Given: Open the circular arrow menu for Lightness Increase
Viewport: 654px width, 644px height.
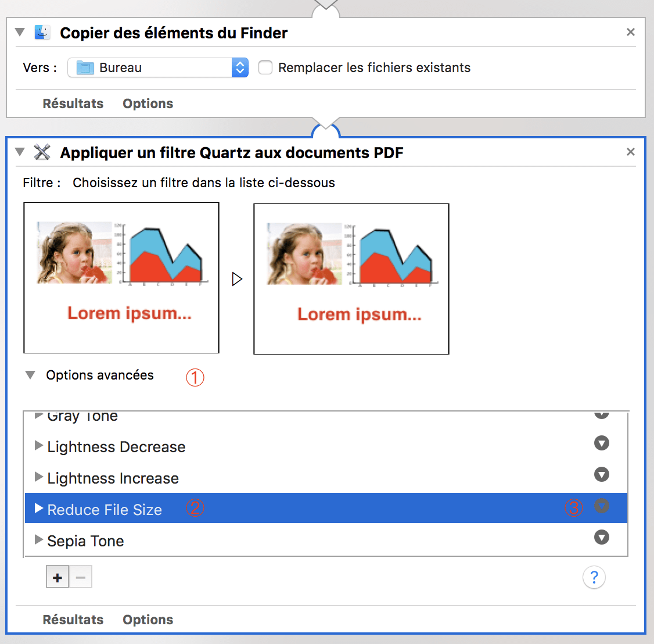Looking at the screenshot, I should tap(602, 474).
